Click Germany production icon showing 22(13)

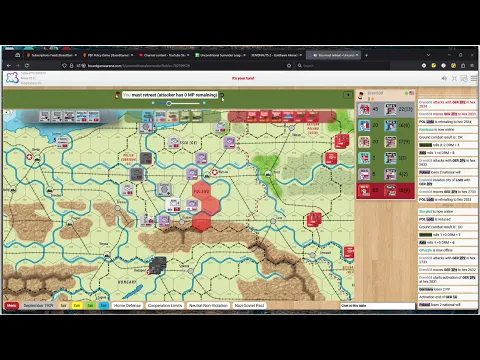(390, 109)
